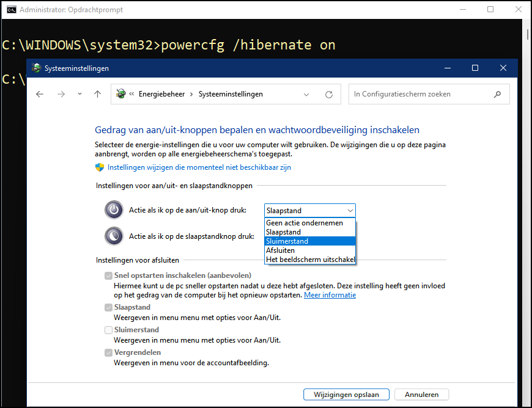Pick 'Afsluiten' from the dropdown list
Screen dimensions: 532x408
310,250
